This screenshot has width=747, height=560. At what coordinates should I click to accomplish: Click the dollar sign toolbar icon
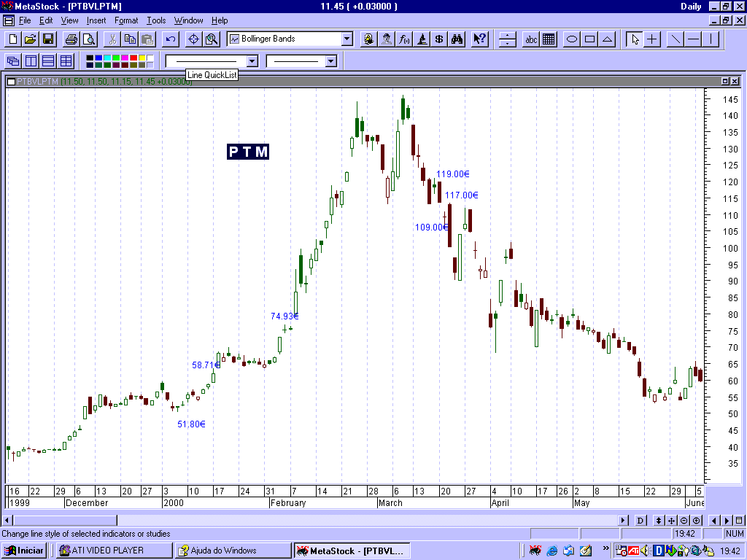click(439, 39)
